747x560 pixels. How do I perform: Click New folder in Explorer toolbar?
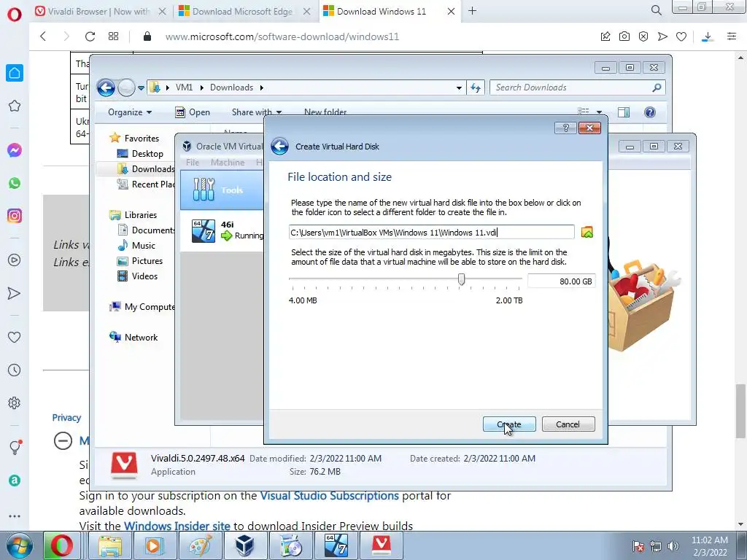(325, 112)
